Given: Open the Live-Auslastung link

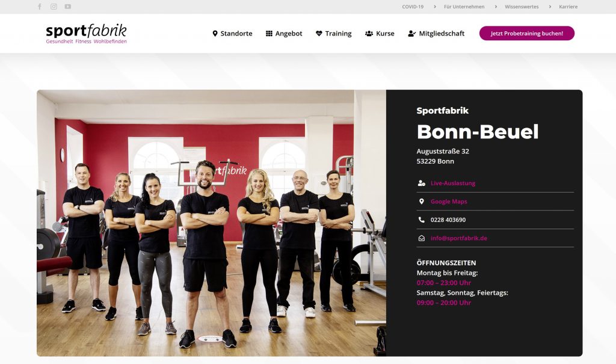Looking at the screenshot, I should click(x=452, y=183).
